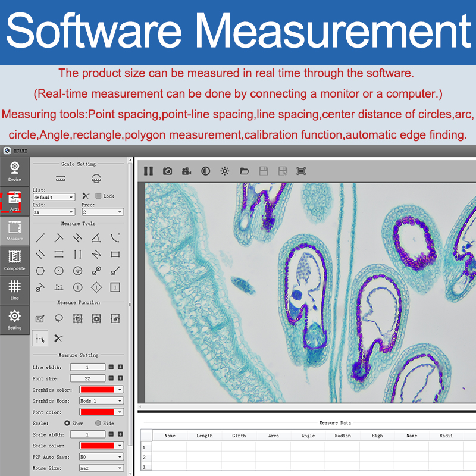The width and height of the screenshot is (476, 476).
Task: Click the brightness sun icon
Action: click(x=224, y=171)
